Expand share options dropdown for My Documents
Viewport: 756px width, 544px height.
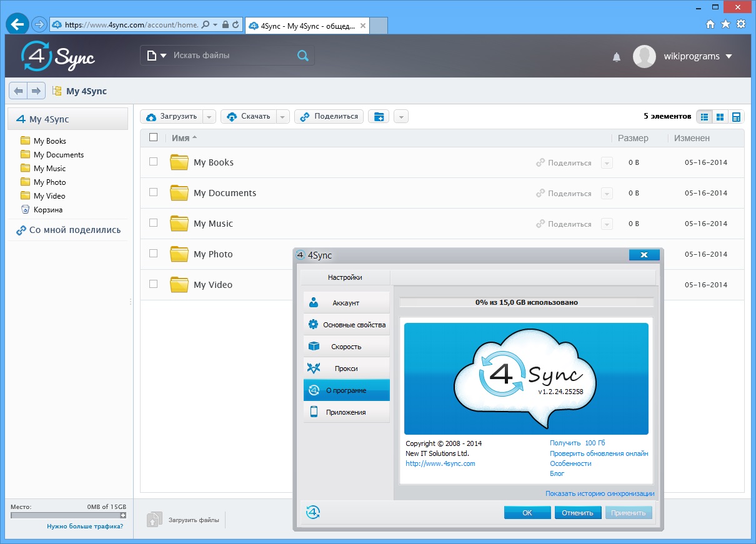(607, 194)
